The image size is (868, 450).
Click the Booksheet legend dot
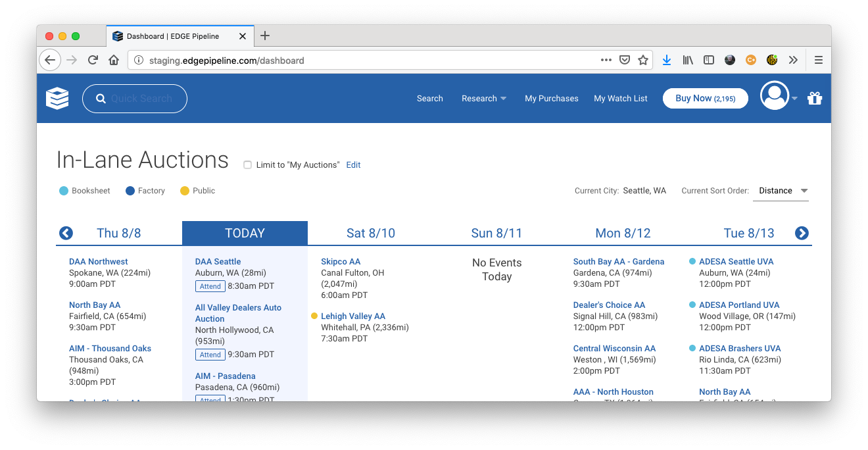click(64, 191)
